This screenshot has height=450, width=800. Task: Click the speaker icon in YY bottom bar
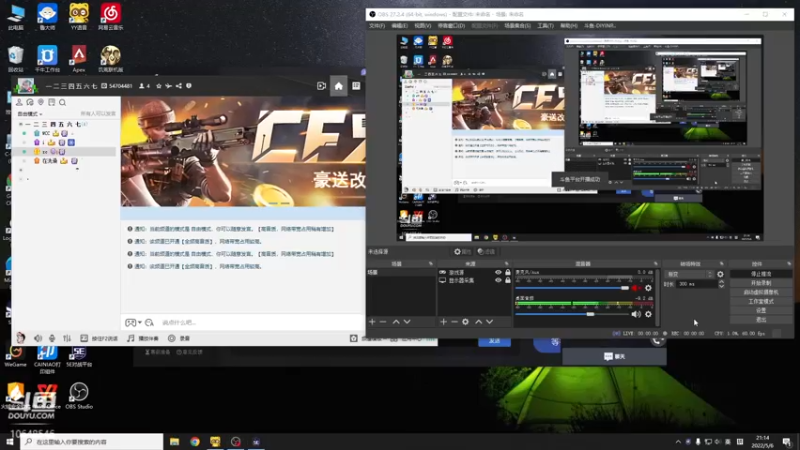pyautogui.click(x=38, y=338)
